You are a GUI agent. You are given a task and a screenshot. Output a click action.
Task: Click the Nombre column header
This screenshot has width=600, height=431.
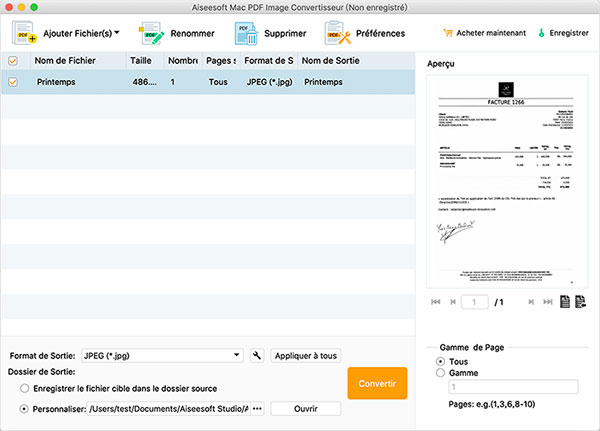[183, 60]
